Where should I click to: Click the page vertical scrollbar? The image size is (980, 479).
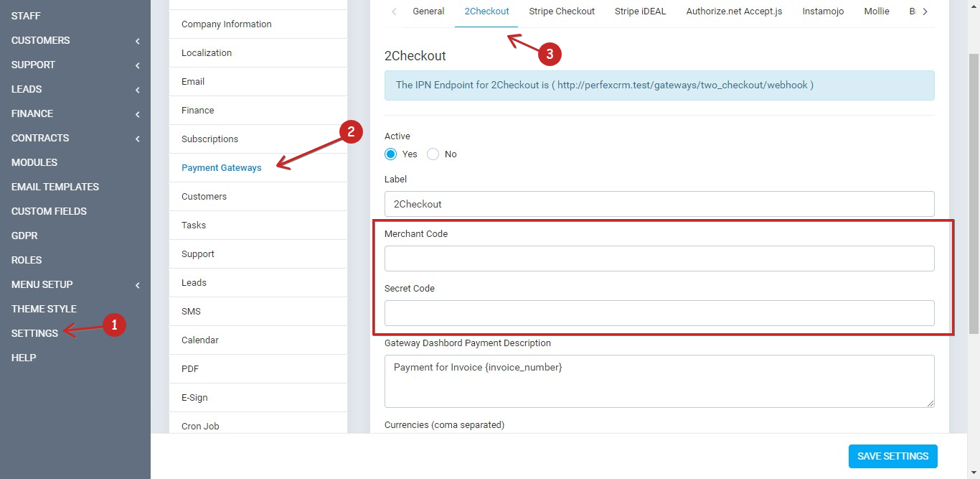[x=974, y=194]
